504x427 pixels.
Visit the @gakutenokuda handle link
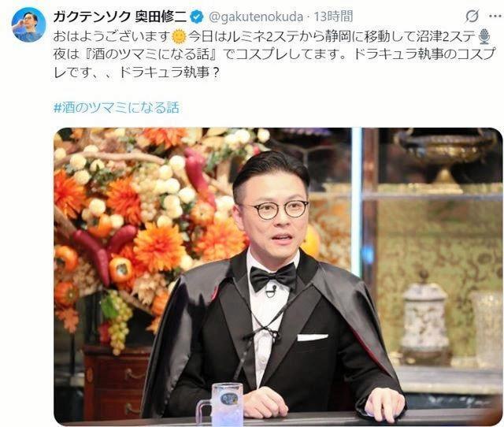point(256,17)
